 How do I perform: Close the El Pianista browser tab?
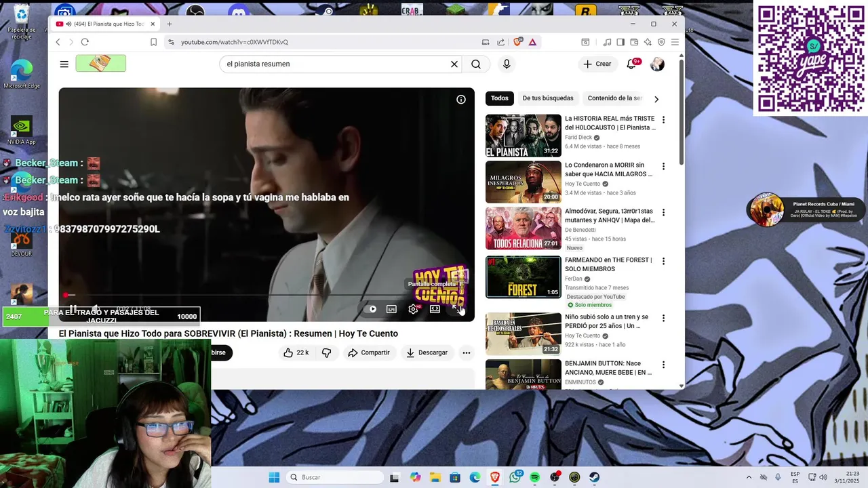153,24
